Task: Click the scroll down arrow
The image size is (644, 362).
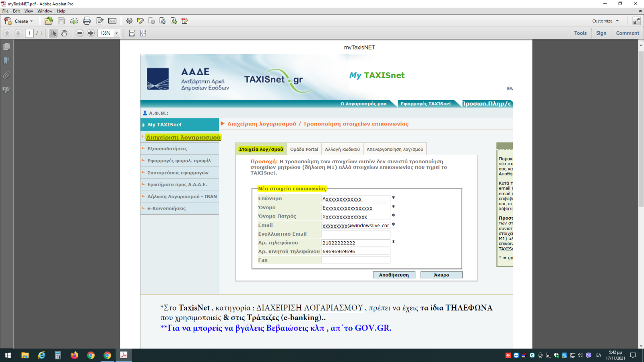Action: tap(641, 346)
